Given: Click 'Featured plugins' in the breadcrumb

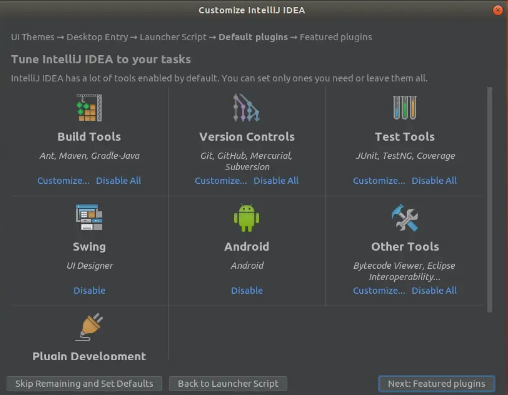Looking at the screenshot, I should pyautogui.click(x=336, y=37).
